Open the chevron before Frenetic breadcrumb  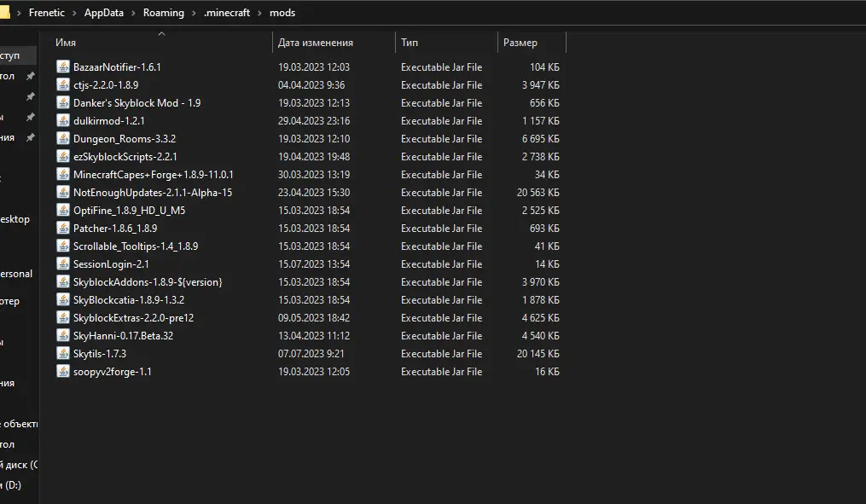pyautogui.click(x=19, y=13)
